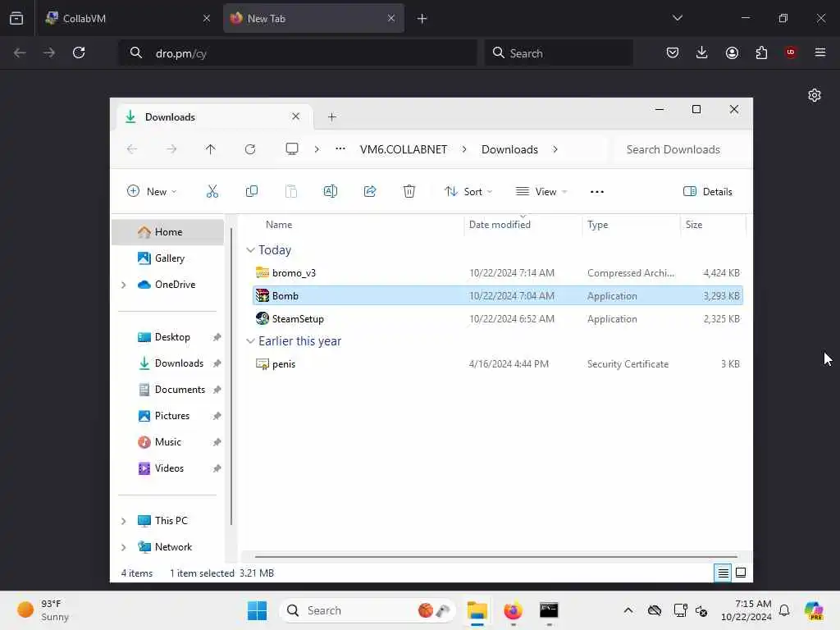Select the bromo_v3 archive file

point(498,272)
